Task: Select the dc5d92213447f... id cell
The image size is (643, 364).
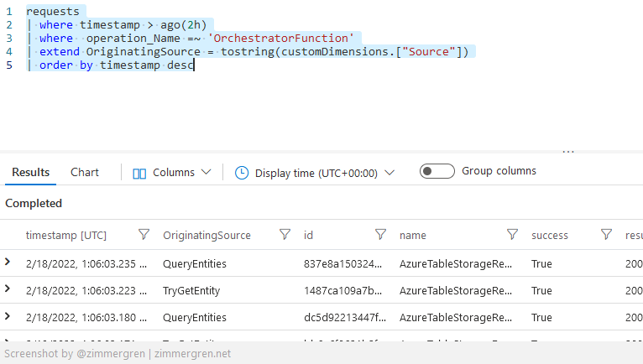Action: click(345, 318)
